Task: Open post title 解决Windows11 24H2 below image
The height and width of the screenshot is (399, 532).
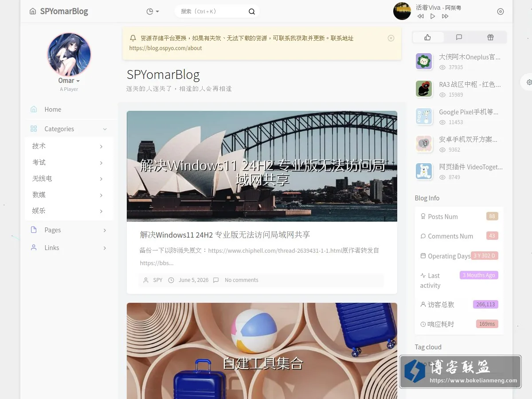Action: (x=225, y=235)
